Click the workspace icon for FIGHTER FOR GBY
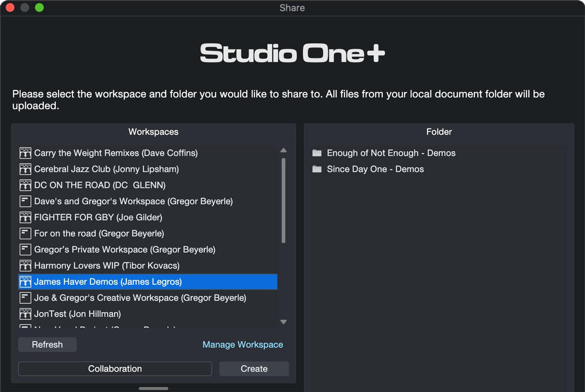Image resolution: width=585 pixels, height=392 pixels. pos(25,217)
